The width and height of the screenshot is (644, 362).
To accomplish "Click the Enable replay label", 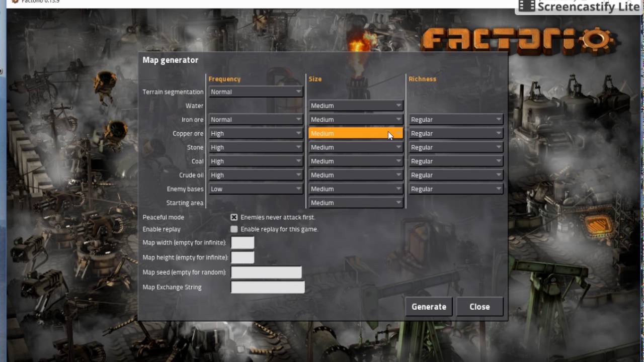I will tap(162, 229).
